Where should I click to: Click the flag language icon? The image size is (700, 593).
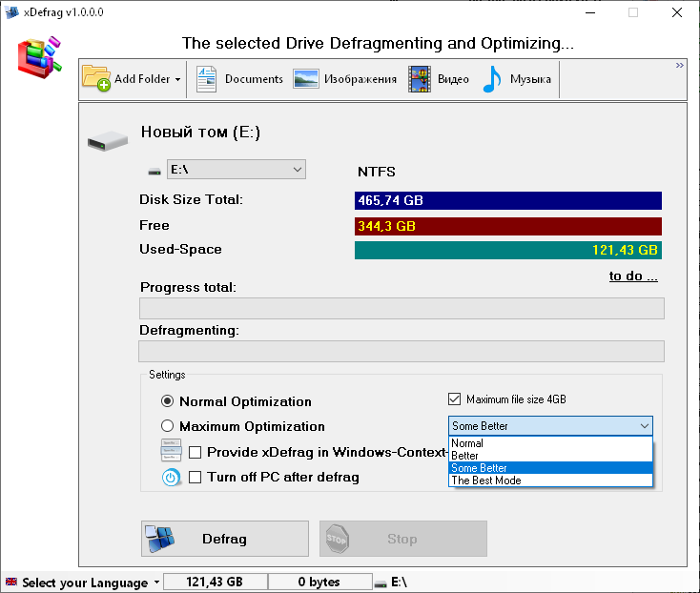click(11, 582)
